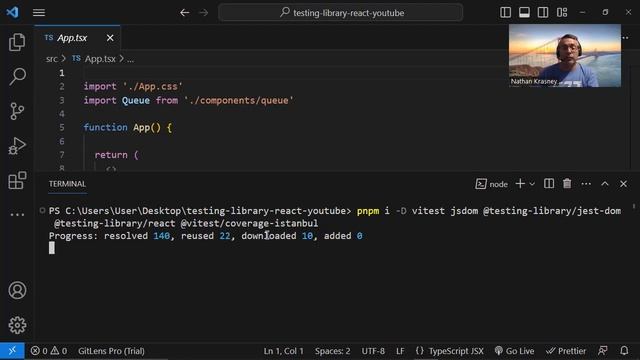This screenshot has height=360, width=640.
Task: Start the Go Live server
Action: click(514, 351)
